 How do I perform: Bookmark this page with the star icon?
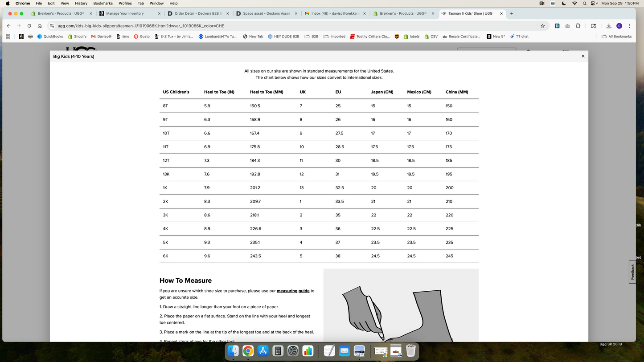(542, 26)
